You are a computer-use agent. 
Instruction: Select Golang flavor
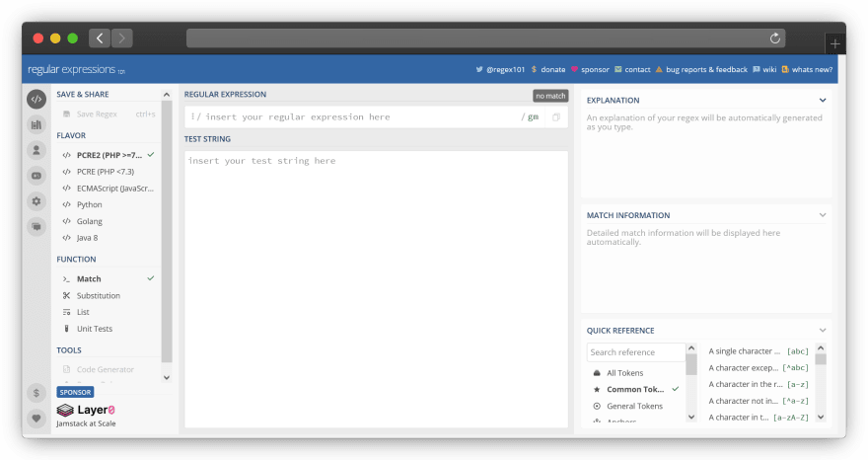(x=108, y=221)
